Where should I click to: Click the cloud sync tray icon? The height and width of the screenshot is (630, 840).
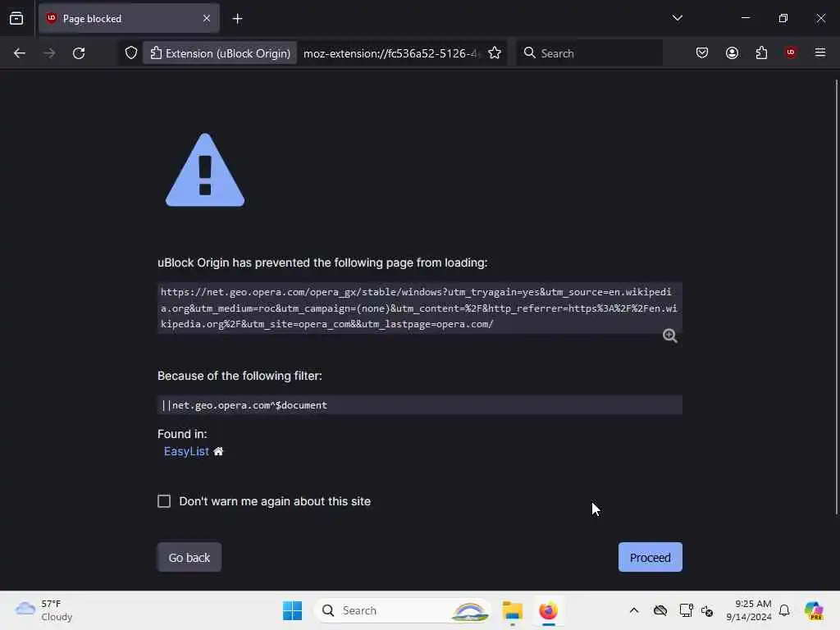(660, 610)
